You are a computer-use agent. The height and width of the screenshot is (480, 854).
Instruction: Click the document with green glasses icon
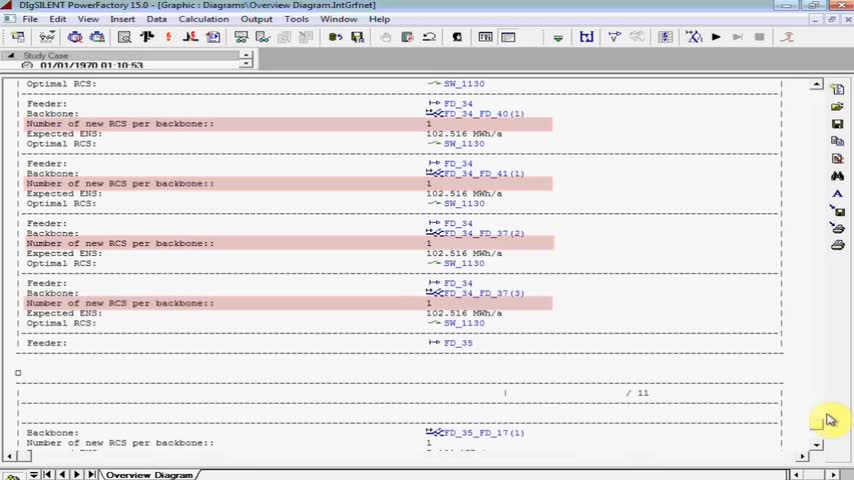[x=263, y=37]
